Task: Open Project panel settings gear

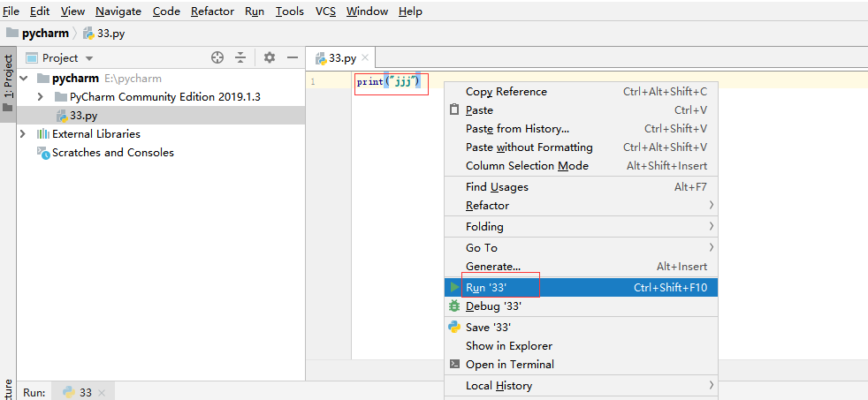Action: (x=269, y=57)
